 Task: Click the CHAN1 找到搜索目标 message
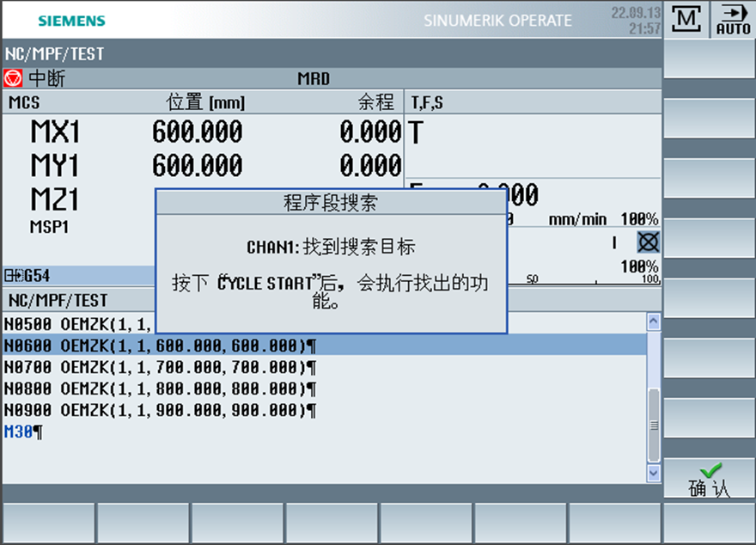(331, 247)
